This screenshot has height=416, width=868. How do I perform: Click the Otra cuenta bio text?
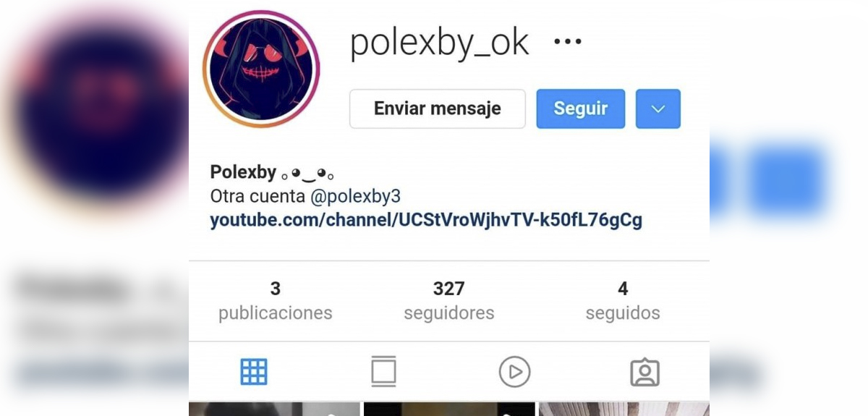coord(258,196)
